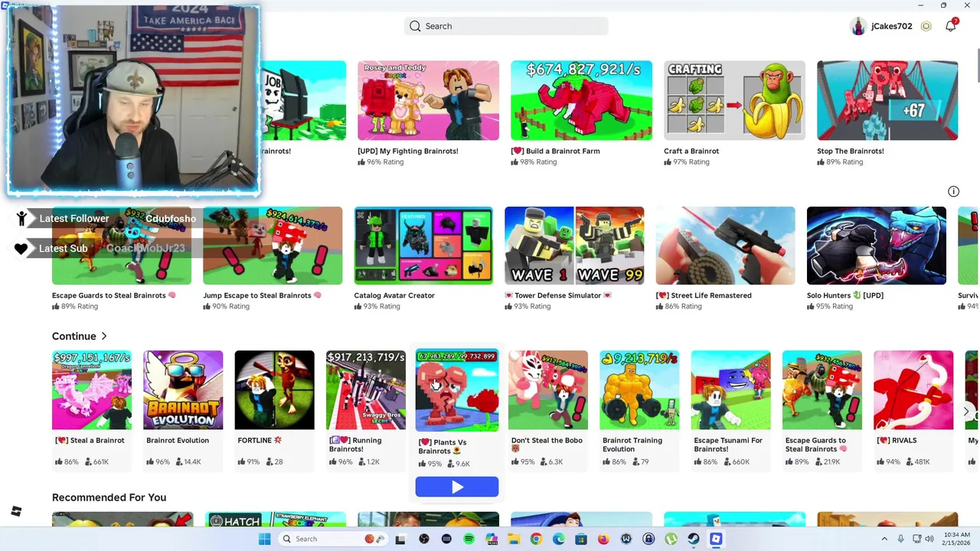Open Microsoft 365 Copilot taskbar icon

(491, 539)
